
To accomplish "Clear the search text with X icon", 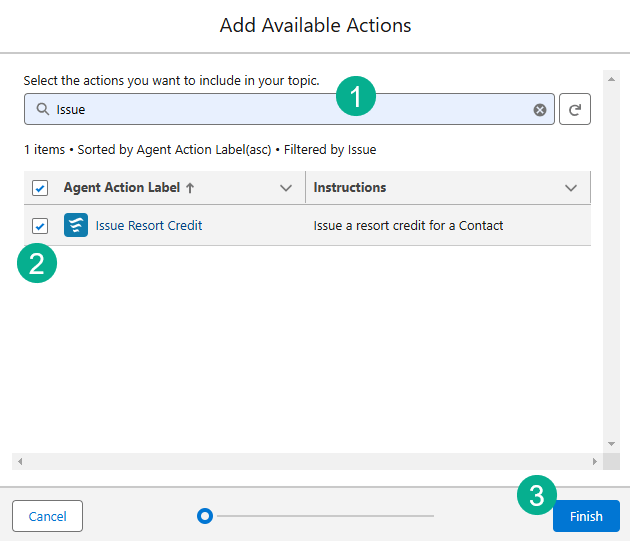I will click(x=540, y=110).
